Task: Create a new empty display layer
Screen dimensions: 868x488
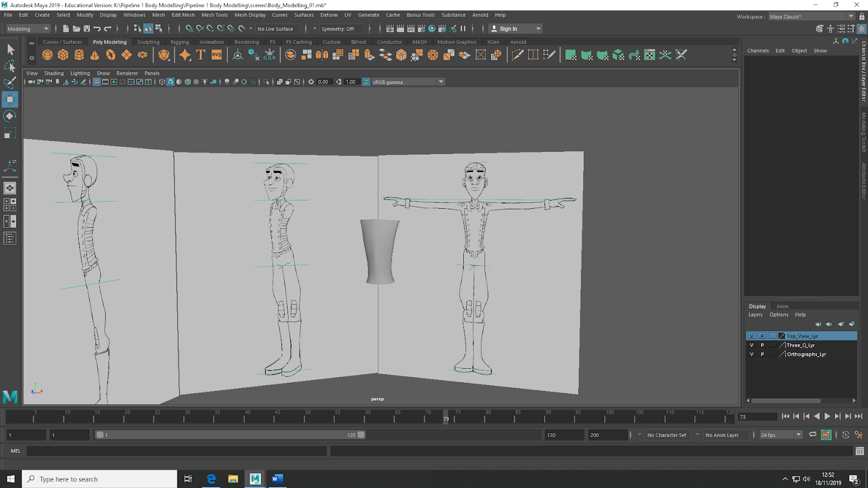Action: click(841, 324)
